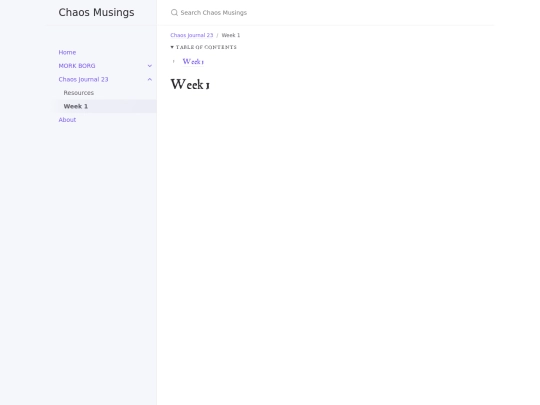Click Week 1 breadcrumb text
Viewport: 540px width, 405px height.
(x=231, y=35)
